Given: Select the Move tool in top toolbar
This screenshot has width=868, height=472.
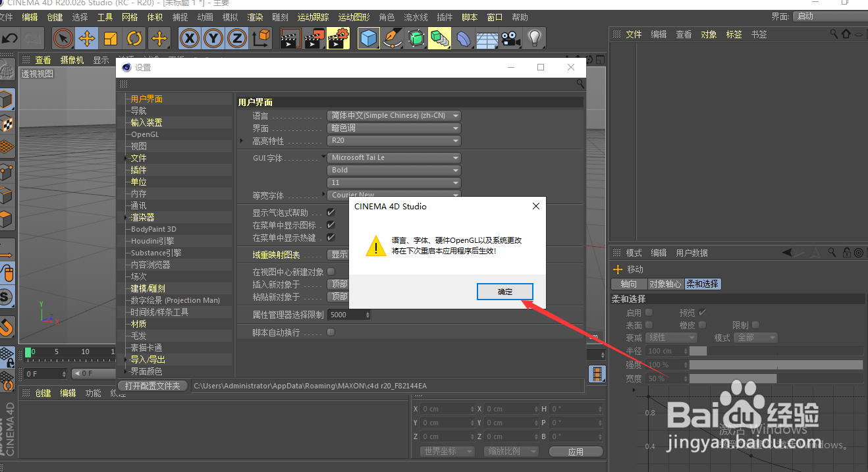Looking at the screenshot, I should point(87,39).
